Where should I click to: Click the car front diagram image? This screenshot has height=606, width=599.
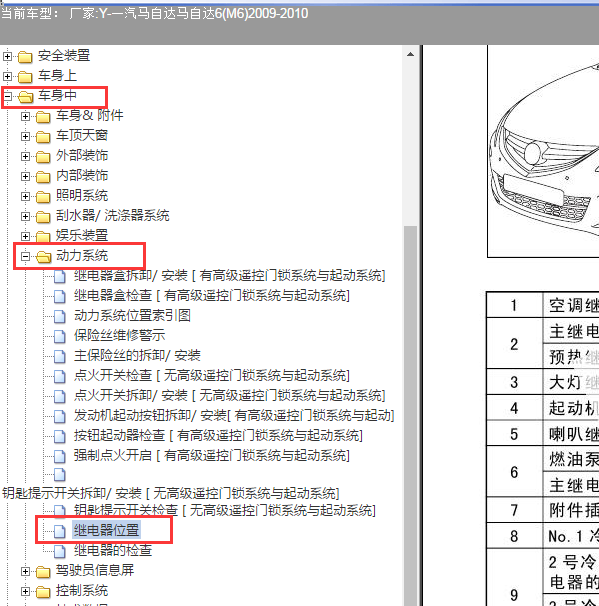(x=543, y=151)
